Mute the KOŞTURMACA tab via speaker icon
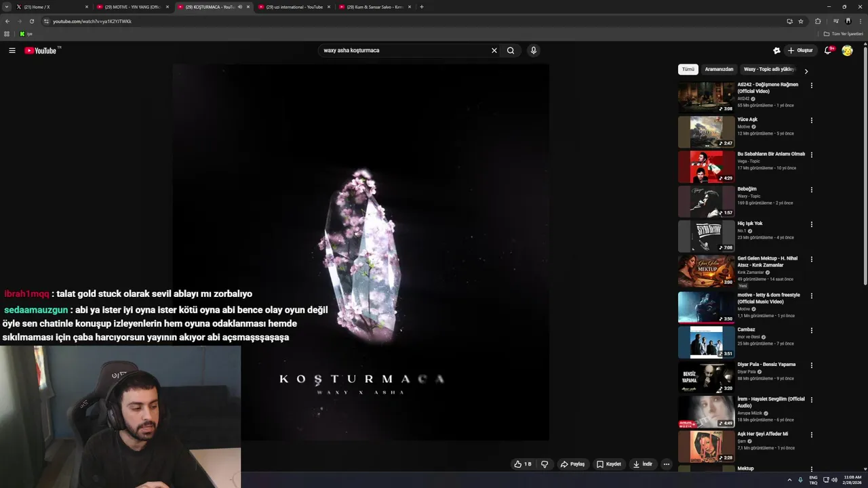The width and height of the screenshot is (868, 488). pos(239,7)
